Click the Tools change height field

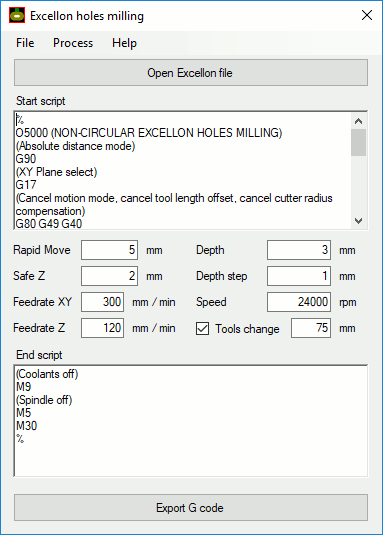coord(311,328)
